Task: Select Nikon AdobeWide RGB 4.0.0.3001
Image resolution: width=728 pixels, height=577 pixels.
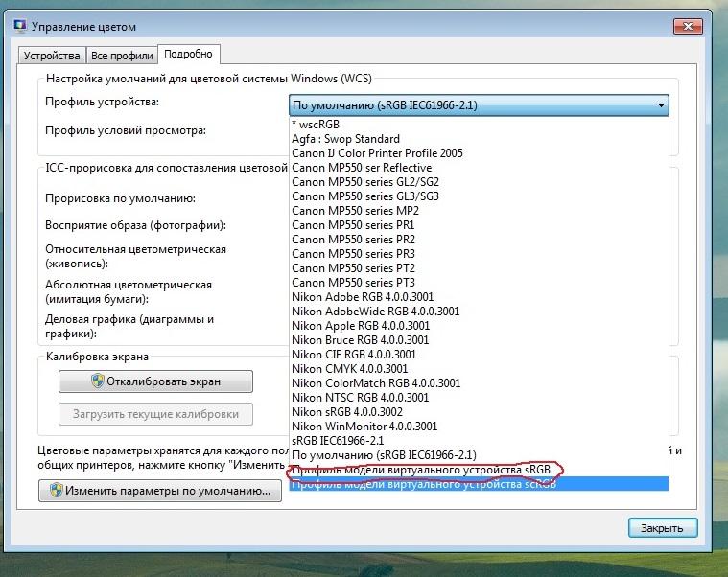Action: [x=479, y=312]
